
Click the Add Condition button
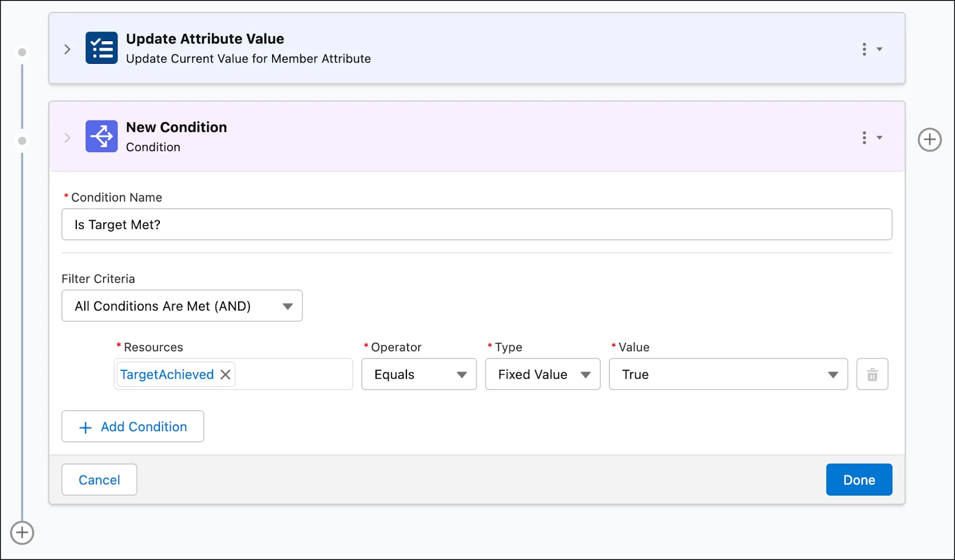click(x=133, y=426)
